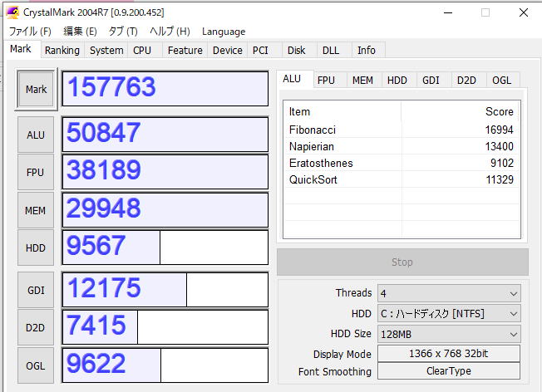Select the main Mark tab
The image size is (542, 392).
[x=21, y=49]
